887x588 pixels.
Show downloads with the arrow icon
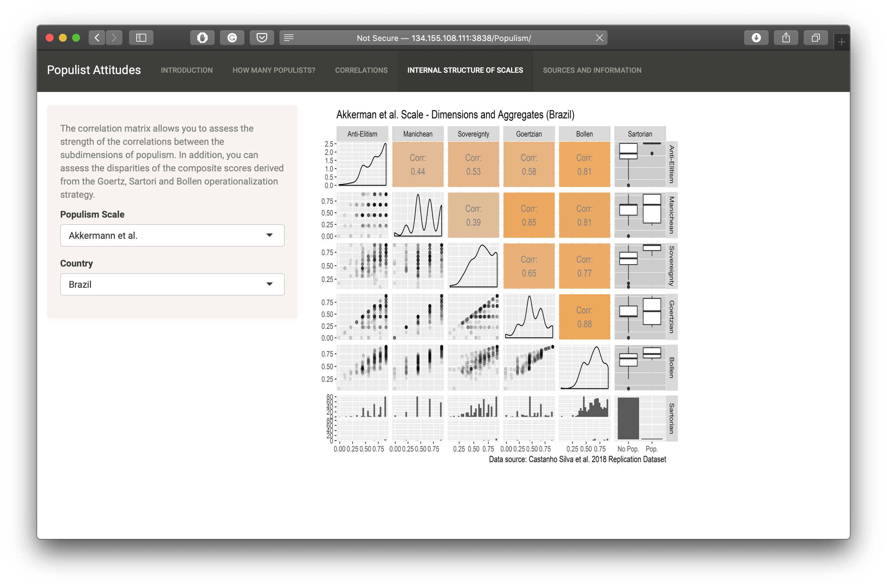point(756,38)
